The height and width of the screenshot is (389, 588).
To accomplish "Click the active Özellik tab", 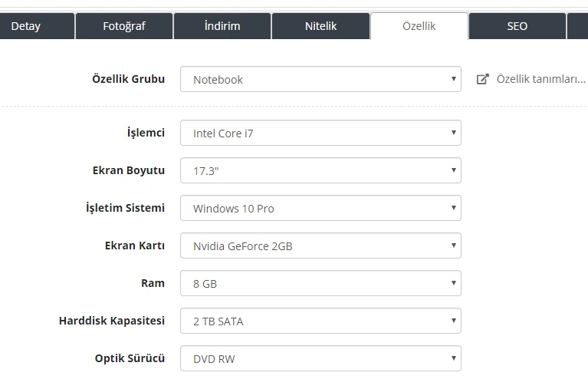I will 419,26.
